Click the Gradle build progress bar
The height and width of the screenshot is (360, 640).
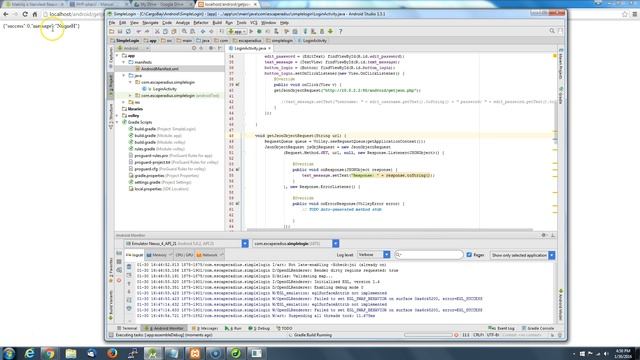428,335
